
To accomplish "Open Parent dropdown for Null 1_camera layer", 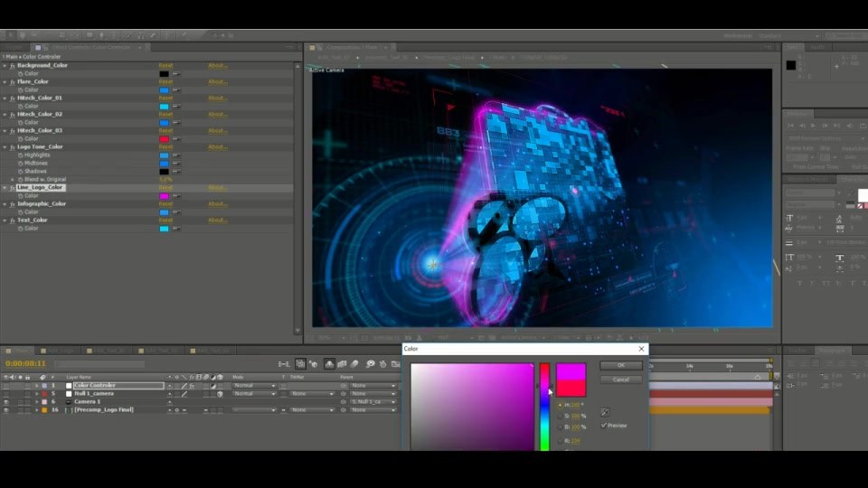I will [373, 394].
